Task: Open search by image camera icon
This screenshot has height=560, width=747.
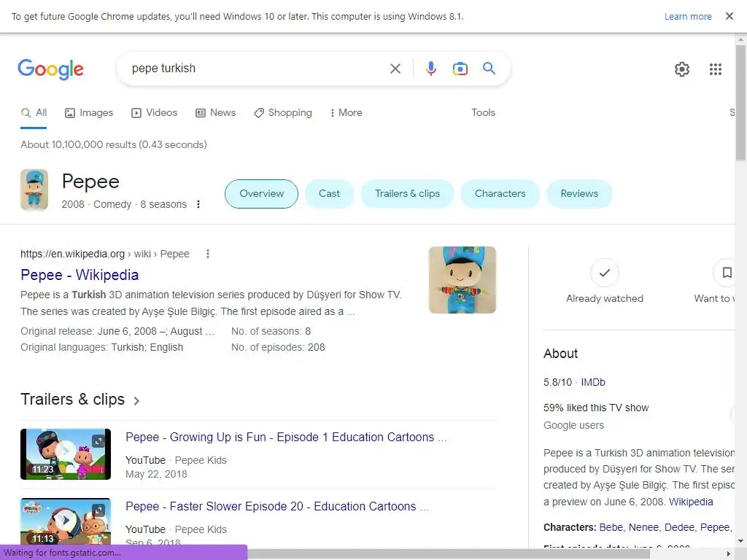Action: tap(460, 69)
